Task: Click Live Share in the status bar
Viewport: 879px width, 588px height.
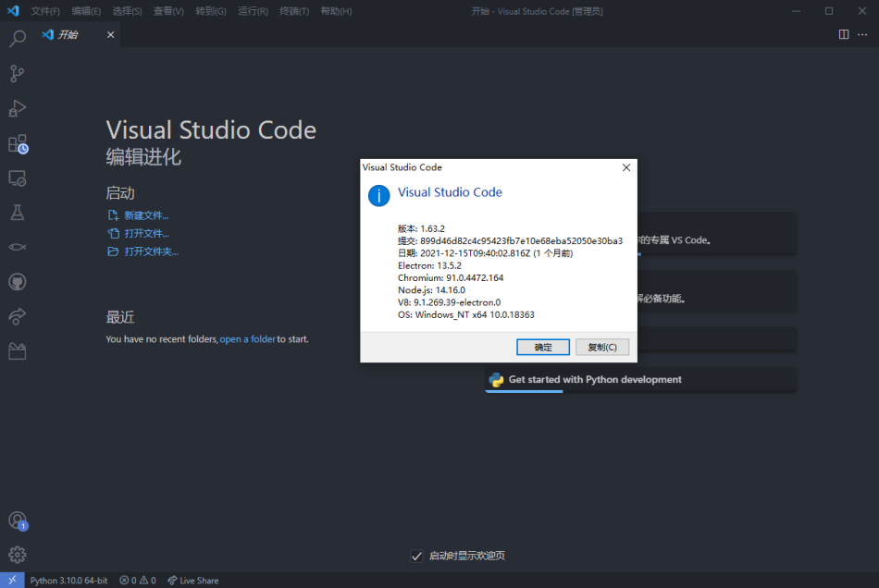Action: coord(192,581)
